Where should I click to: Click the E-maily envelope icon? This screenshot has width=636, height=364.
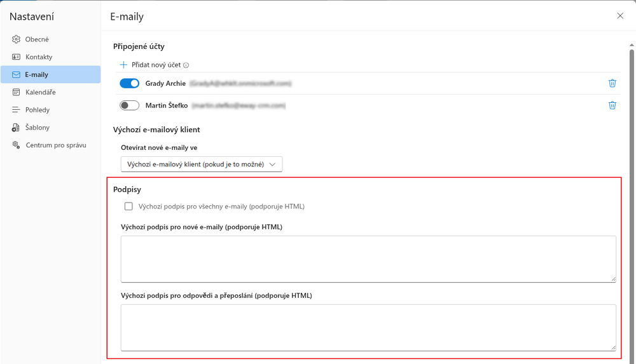16,74
